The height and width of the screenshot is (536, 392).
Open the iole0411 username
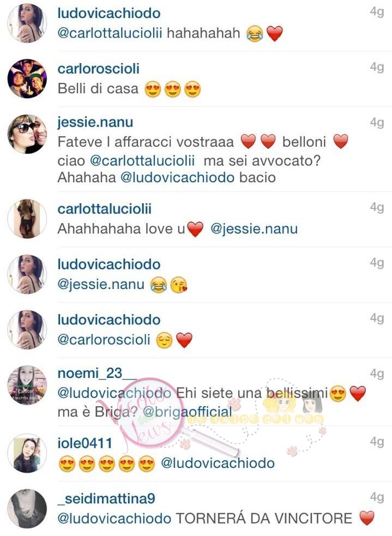[x=85, y=443]
